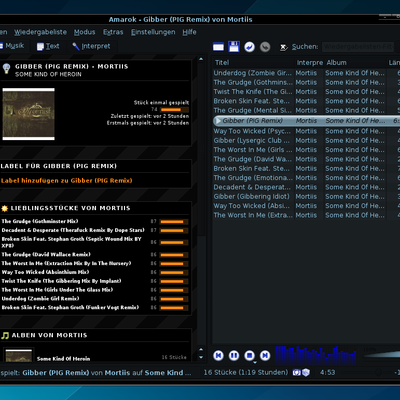Sort playlist by Interpret column
Screen dimensions: 400x400
click(310, 63)
